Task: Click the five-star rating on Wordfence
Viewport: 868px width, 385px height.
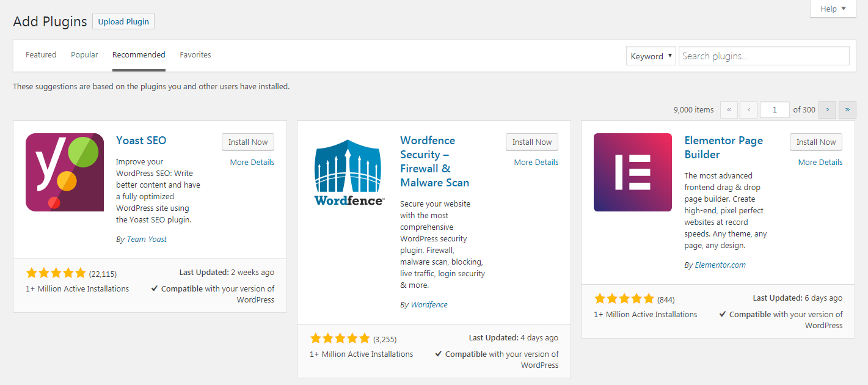Action: point(340,337)
